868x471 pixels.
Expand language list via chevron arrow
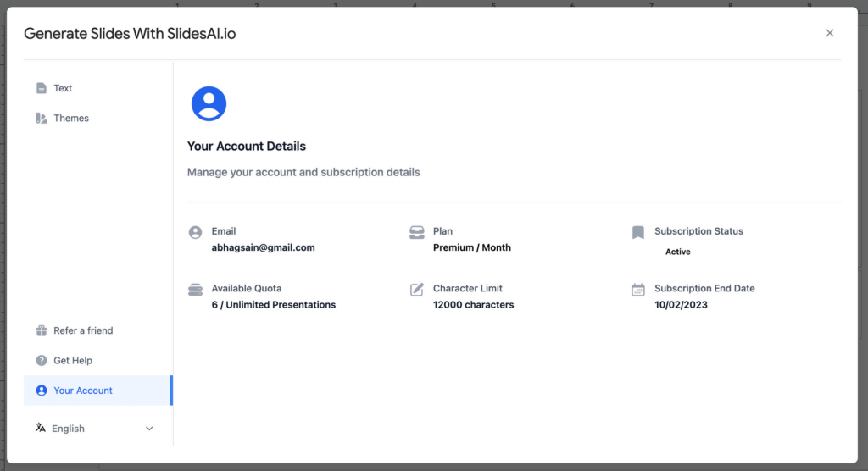[x=149, y=429]
